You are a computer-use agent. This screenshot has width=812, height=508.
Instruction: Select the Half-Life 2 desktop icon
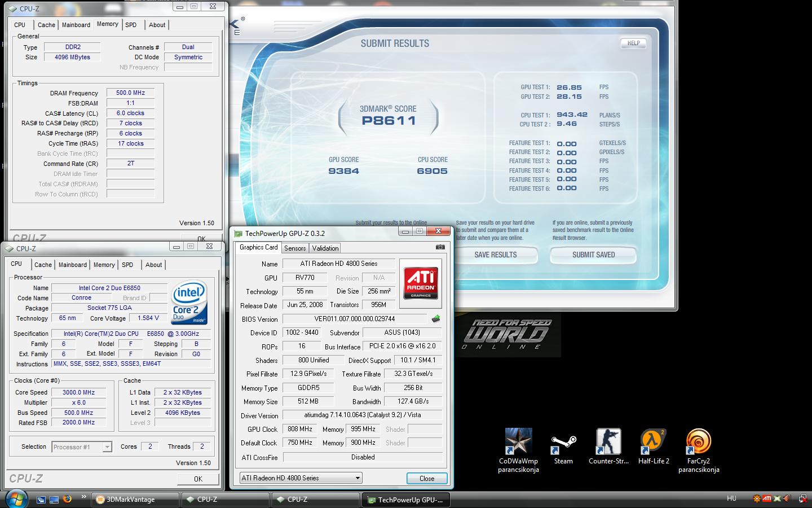(654, 447)
